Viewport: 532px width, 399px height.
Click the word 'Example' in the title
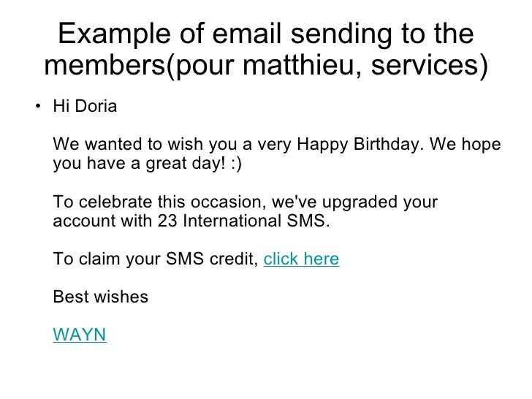point(114,34)
